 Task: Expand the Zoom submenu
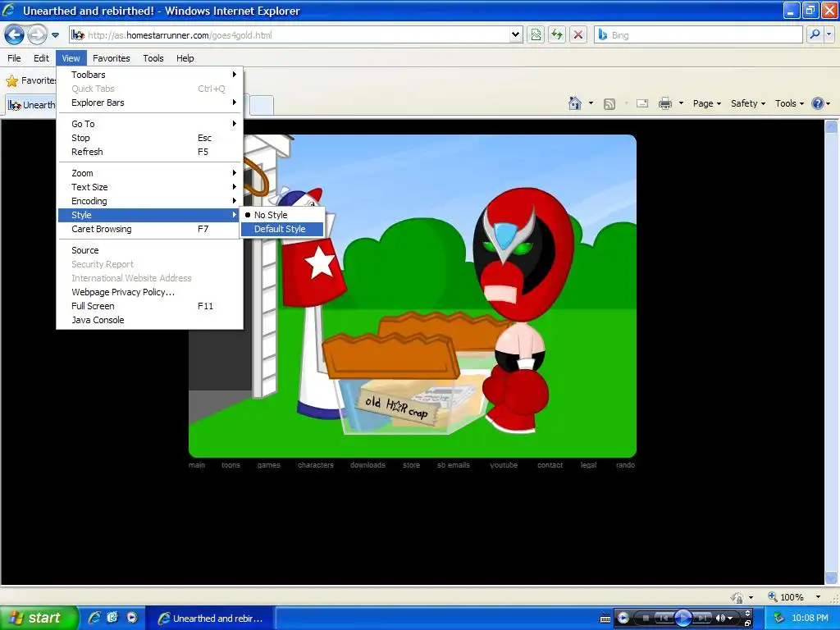pos(150,173)
